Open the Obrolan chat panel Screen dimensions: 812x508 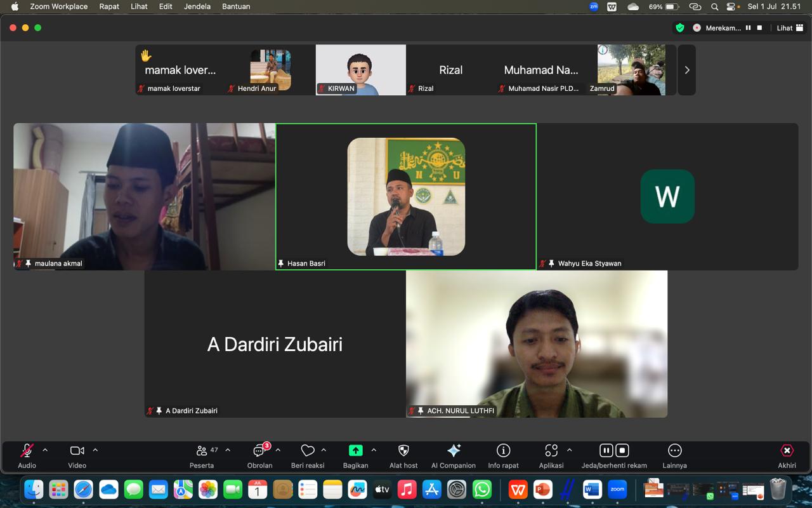[259, 457]
